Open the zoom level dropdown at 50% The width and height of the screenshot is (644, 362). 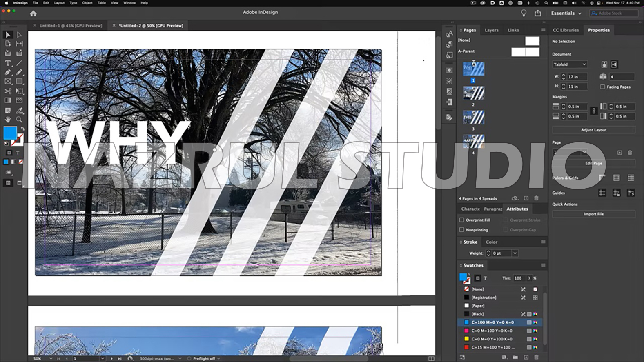[51, 358]
